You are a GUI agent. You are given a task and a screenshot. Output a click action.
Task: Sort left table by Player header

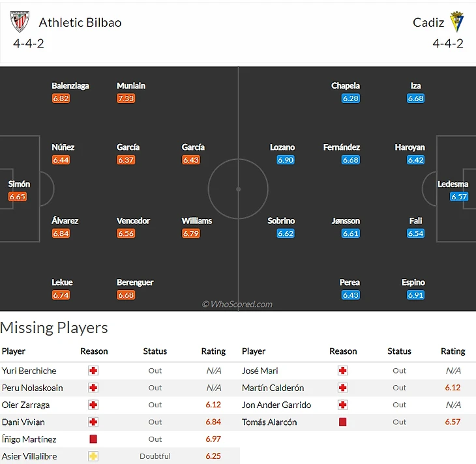click(14, 351)
